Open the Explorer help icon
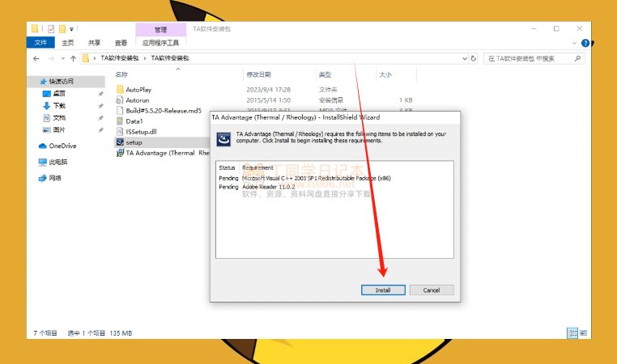Image resolution: width=617 pixels, height=364 pixels. pyautogui.click(x=585, y=43)
